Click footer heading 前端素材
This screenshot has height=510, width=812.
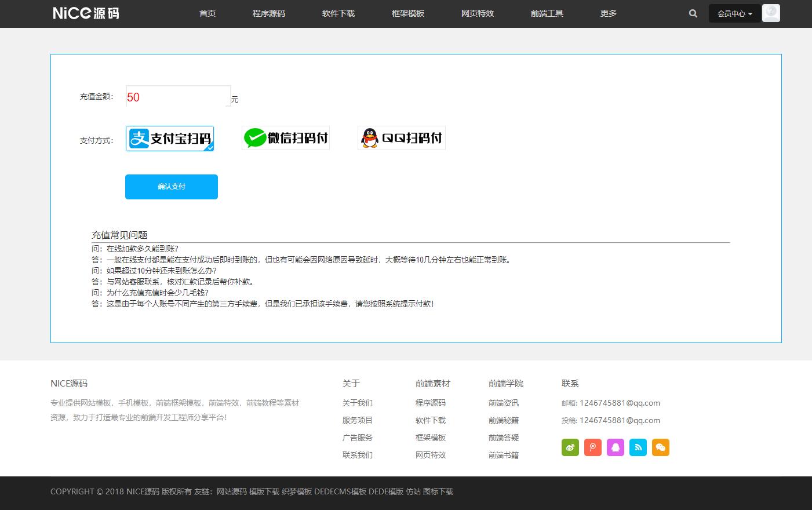click(433, 383)
